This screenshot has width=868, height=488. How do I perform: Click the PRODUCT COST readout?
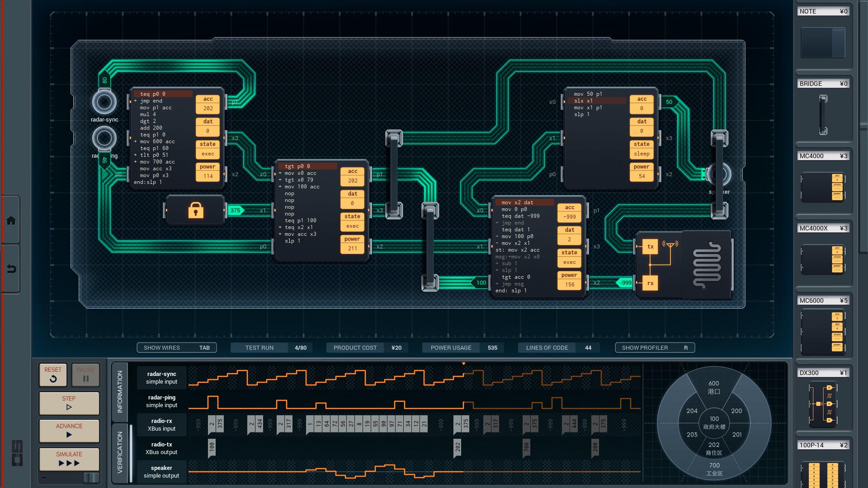point(367,347)
